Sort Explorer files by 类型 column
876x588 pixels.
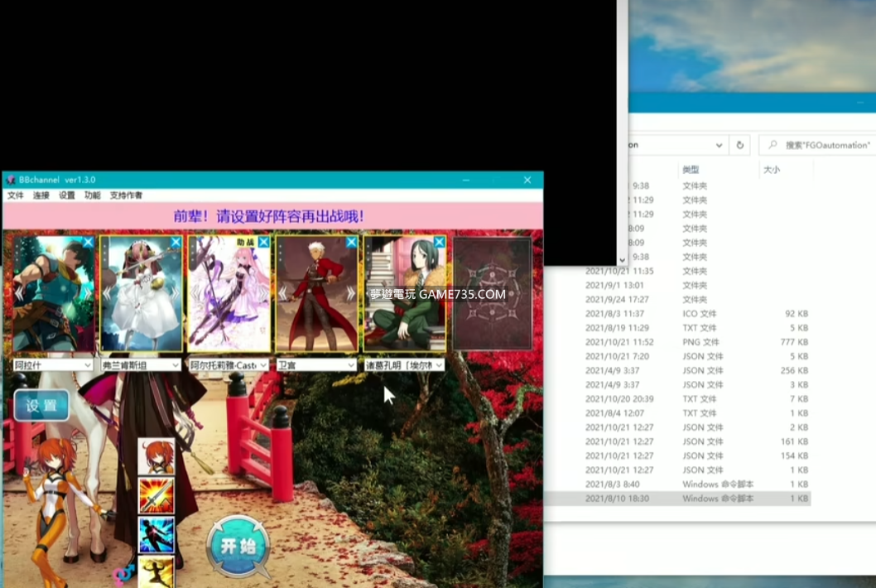click(691, 169)
